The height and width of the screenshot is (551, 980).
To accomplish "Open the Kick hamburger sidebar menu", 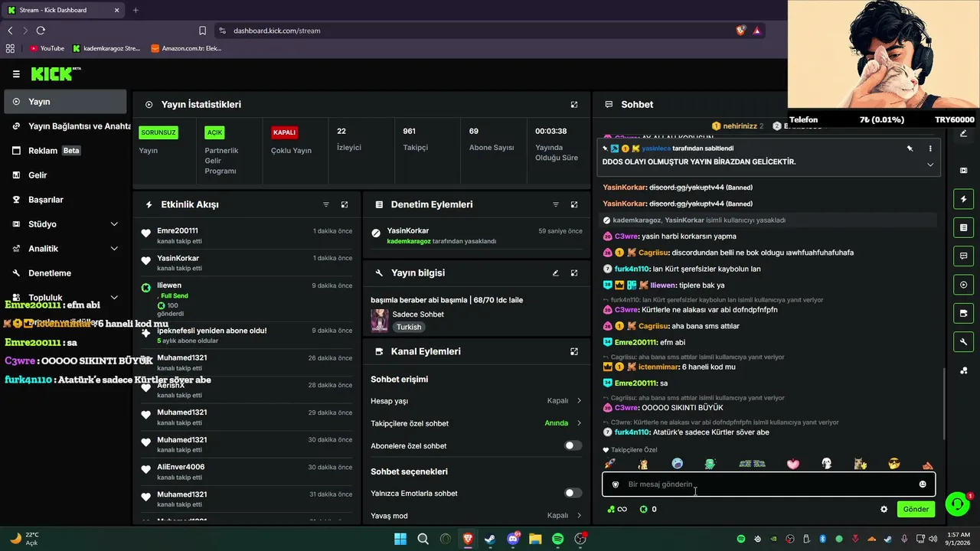I will pyautogui.click(x=16, y=74).
